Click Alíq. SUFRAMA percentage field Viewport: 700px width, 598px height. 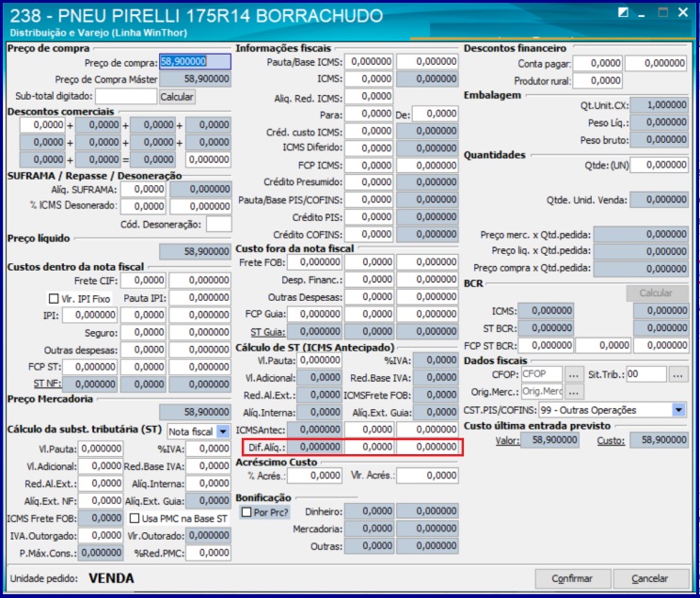(x=143, y=189)
